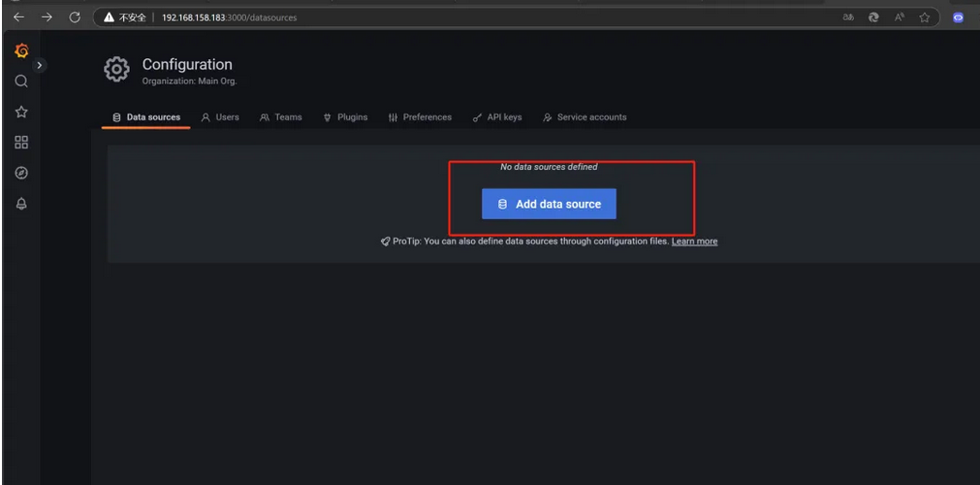
Task: Click the 'Organization: Main Org.' subtitle
Action: [x=189, y=81]
